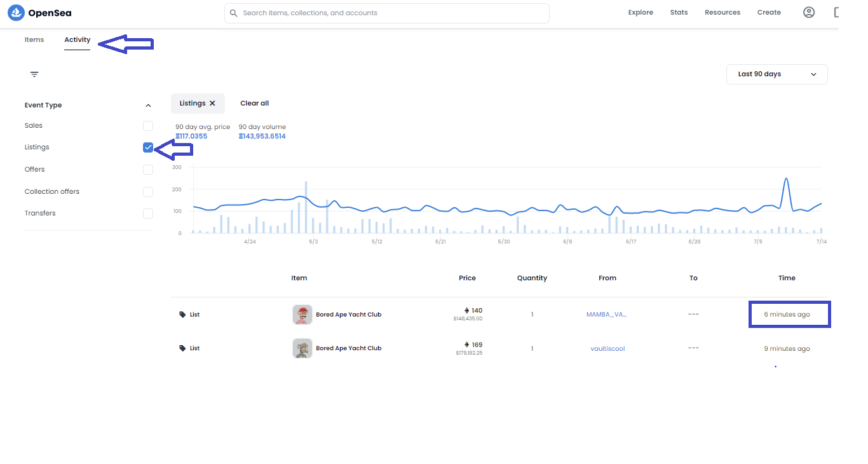868x464 pixels.
Task: Click the tag icon in the 140 ETH row
Action: (x=183, y=315)
